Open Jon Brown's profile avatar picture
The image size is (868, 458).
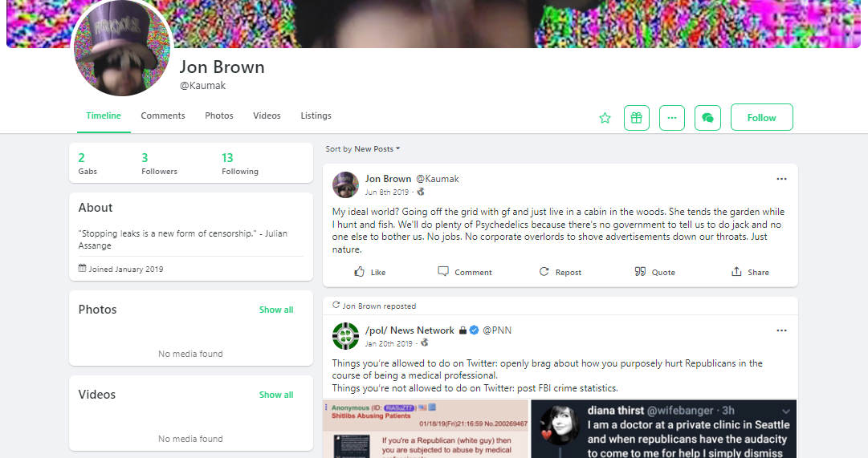[122, 47]
